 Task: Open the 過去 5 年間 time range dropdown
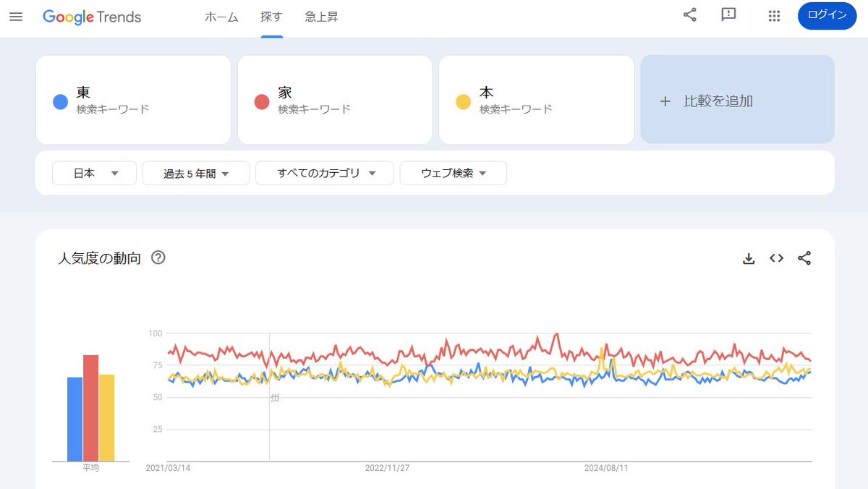click(x=196, y=174)
